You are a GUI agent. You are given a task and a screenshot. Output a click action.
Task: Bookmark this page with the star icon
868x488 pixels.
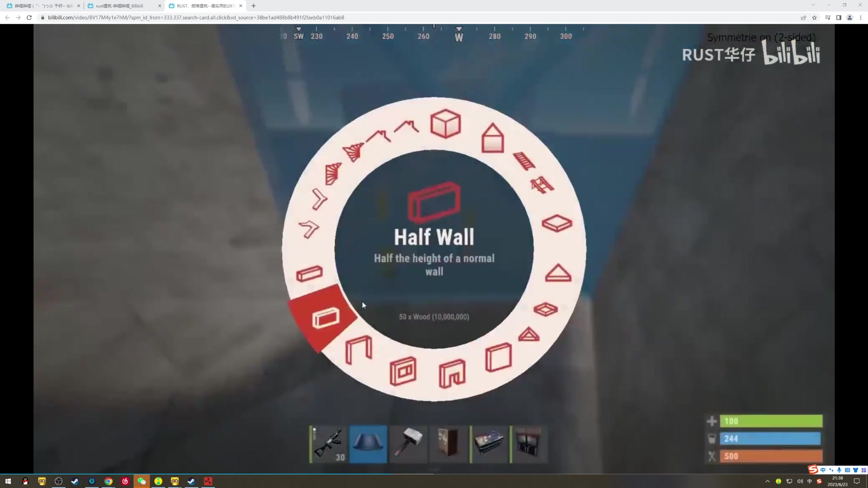(x=814, y=18)
